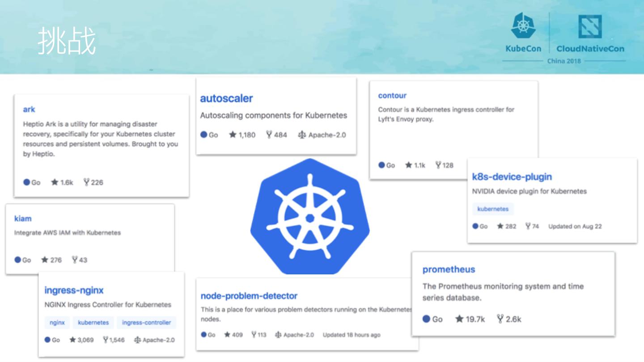Image resolution: width=644 pixels, height=362 pixels.
Task: Click the Updated on Aug 22 text
Action: click(575, 227)
